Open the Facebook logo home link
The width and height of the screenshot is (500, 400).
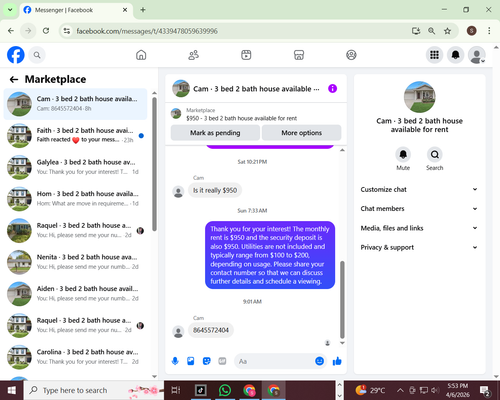(16, 55)
